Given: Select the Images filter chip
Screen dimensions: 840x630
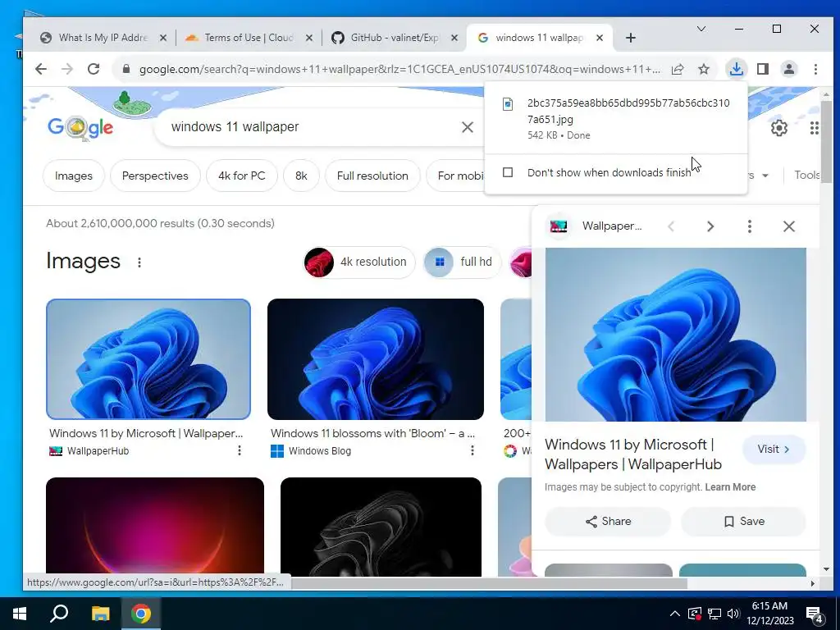Looking at the screenshot, I should pos(73,176).
